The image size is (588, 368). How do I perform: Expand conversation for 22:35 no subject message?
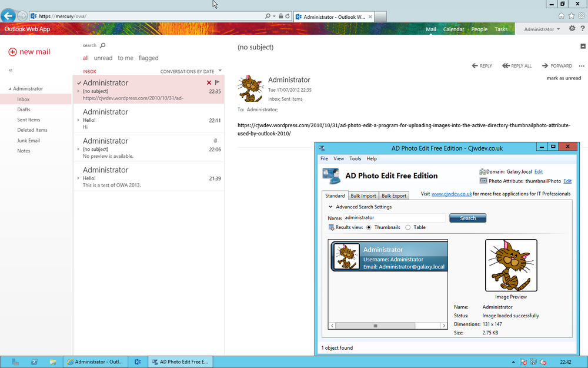pyautogui.click(x=78, y=91)
